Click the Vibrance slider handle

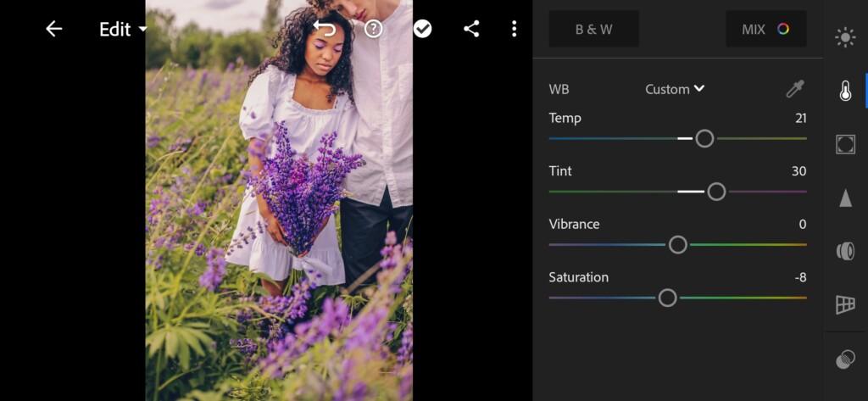(x=677, y=245)
